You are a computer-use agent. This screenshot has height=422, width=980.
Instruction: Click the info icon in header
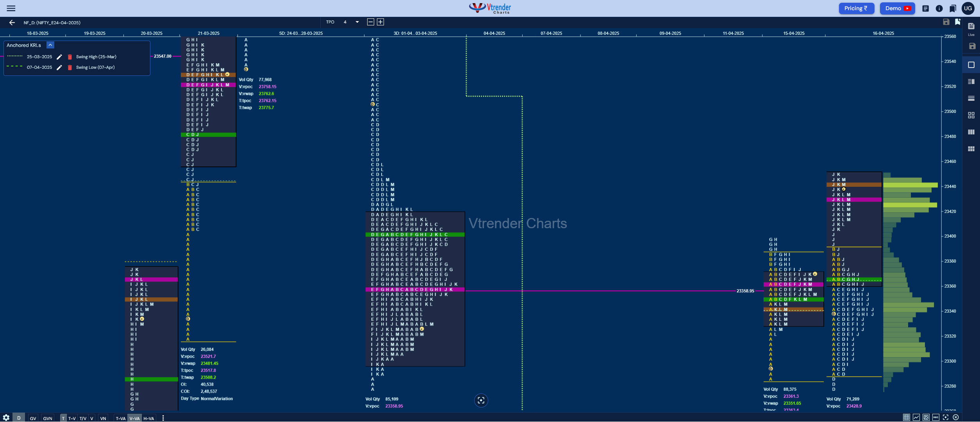point(939,8)
